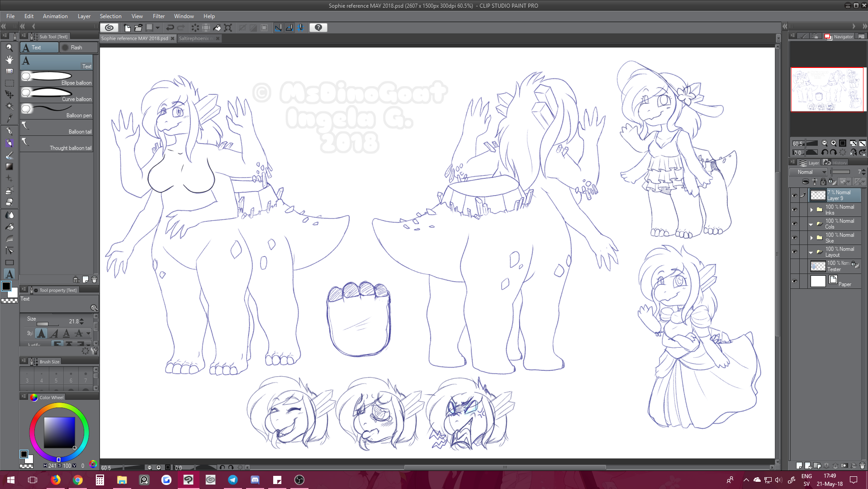Select the Pen nib tool
The image size is (868, 489).
click(9, 131)
